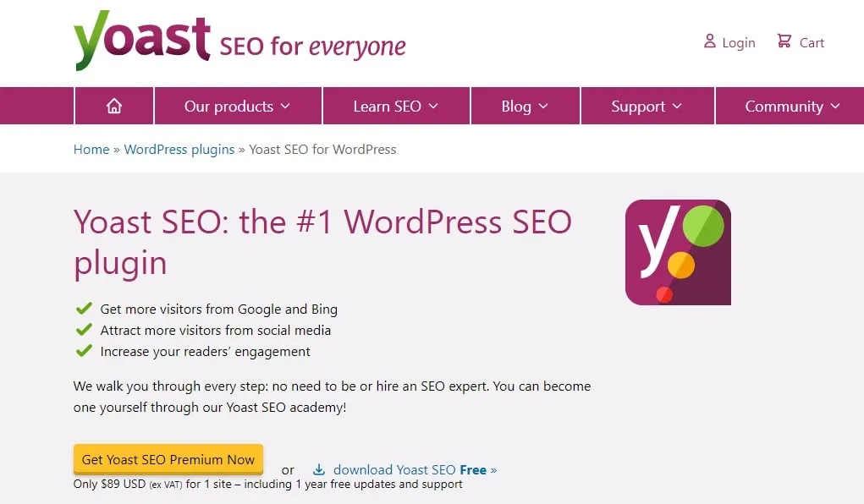Click Get Yoast SEO Premium Now button
This screenshot has width=864, height=504.
coord(168,460)
